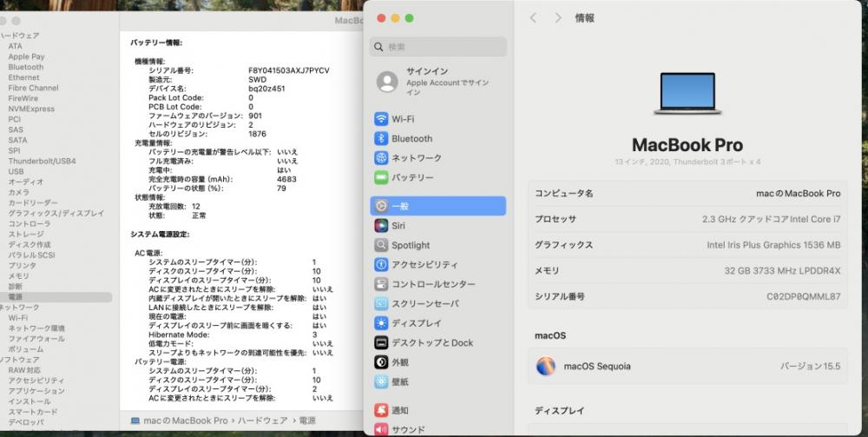Click the macOS Sequoia version row
This screenshot has width=868, height=437.
[x=687, y=366]
